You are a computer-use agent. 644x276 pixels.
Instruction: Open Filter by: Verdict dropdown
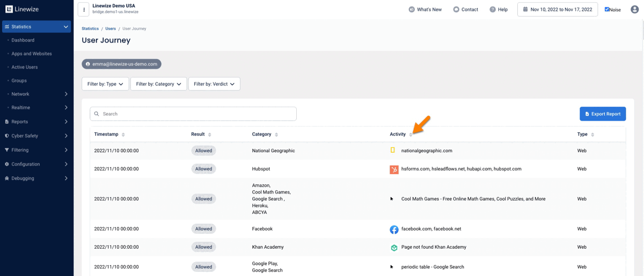tap(214, 84)
